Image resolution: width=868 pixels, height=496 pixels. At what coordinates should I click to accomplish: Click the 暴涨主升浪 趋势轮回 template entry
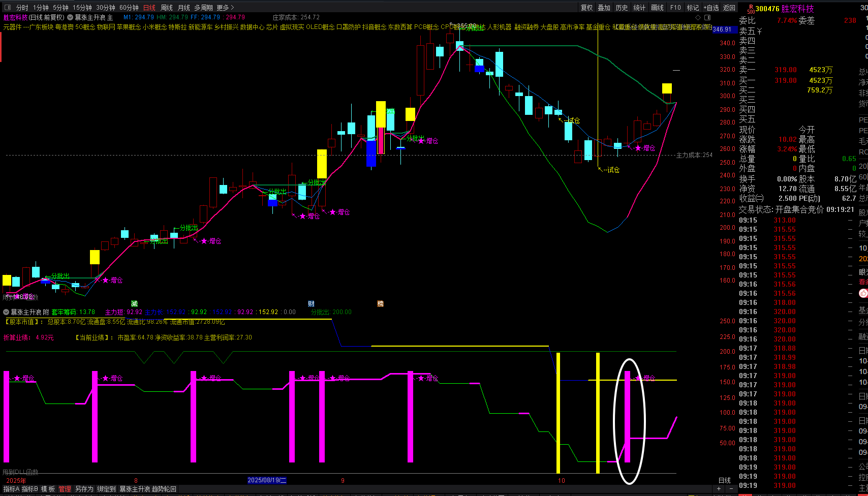(148, 489)
